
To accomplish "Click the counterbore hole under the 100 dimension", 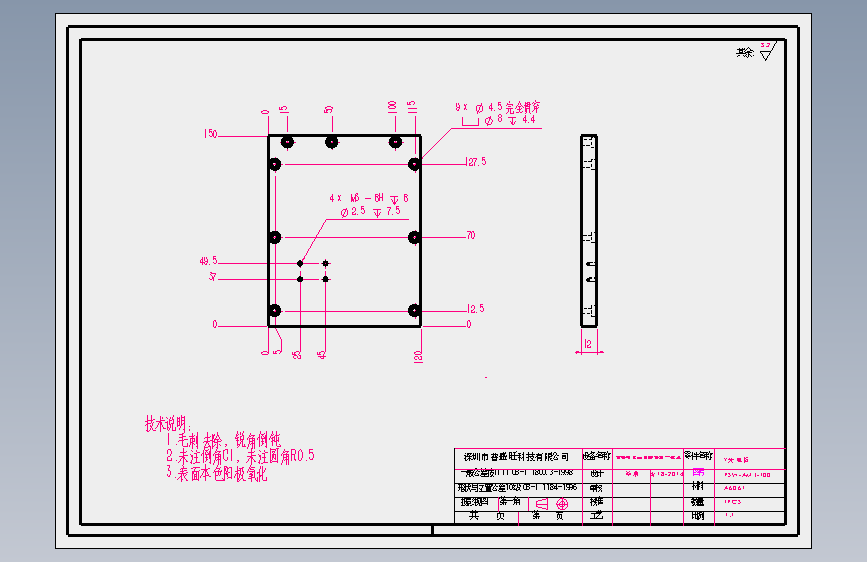I will click(x=395, y=142).
